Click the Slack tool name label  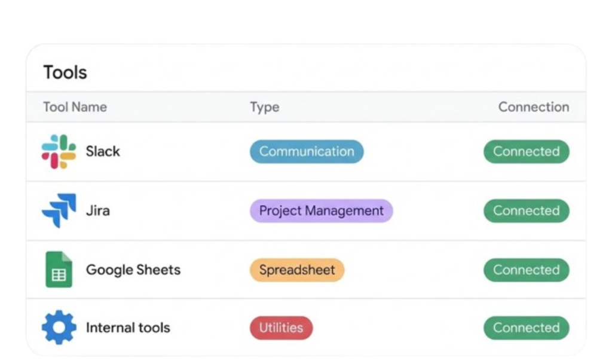(103, 151)
